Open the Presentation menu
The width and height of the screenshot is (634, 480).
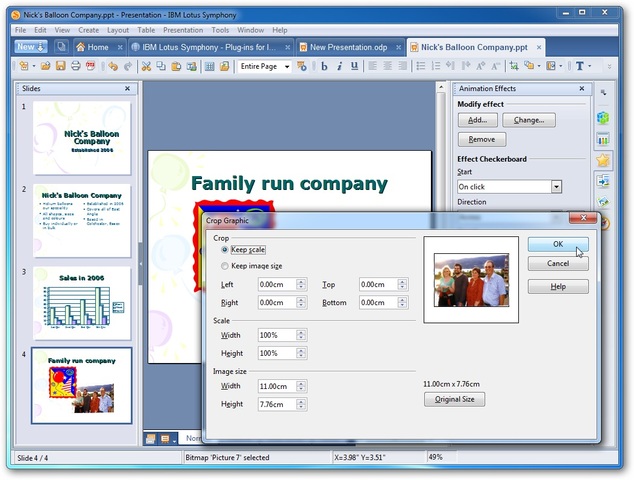point(183,30)
